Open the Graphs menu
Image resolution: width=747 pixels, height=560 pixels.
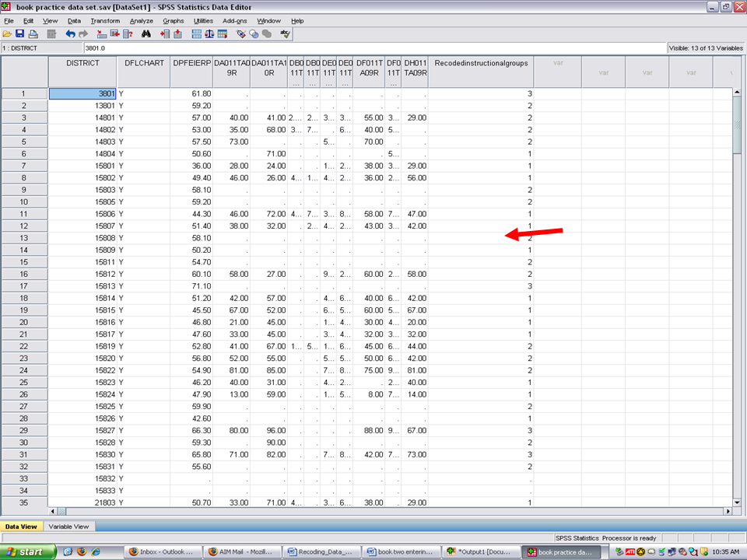(x=174, y=21)
